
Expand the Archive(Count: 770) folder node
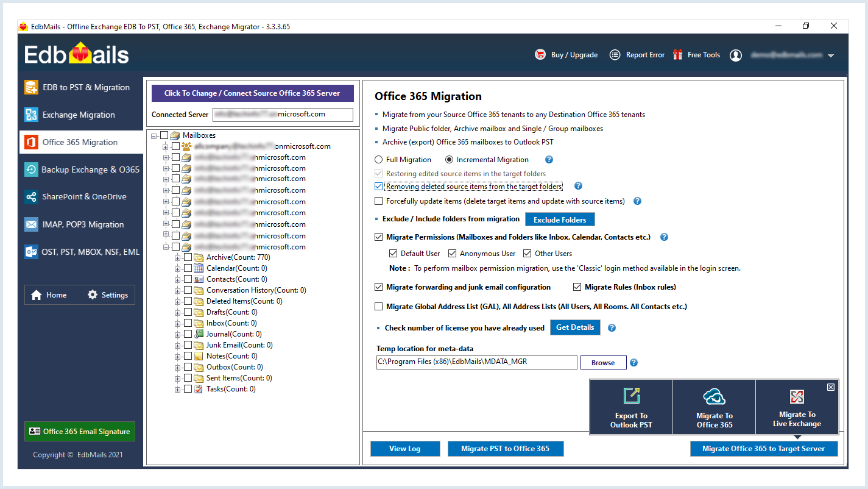click(178, 257)
